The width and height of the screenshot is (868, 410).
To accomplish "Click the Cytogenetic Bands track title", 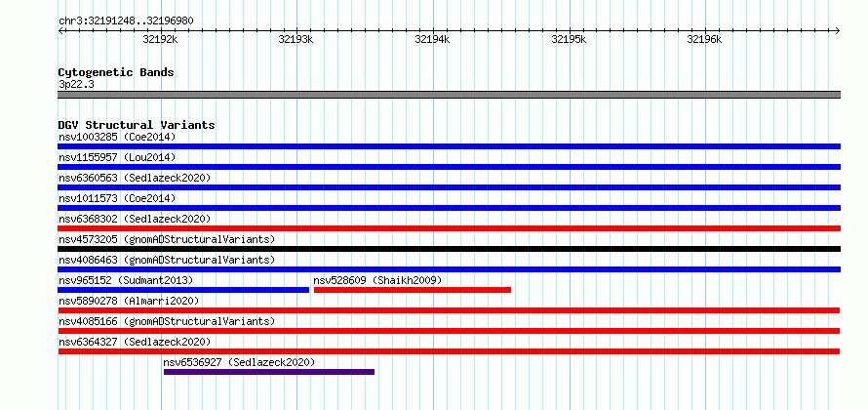I will (116, 72).
